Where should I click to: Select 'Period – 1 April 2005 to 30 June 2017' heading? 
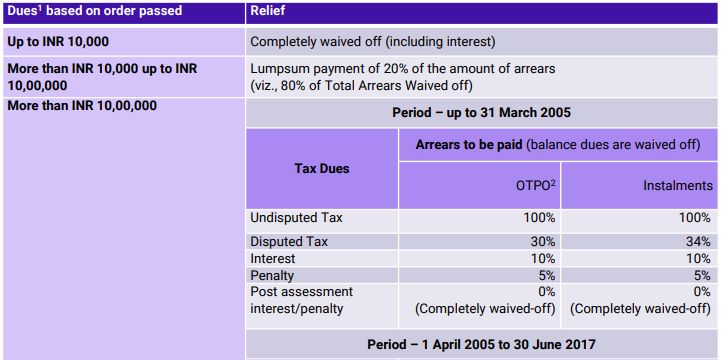click(481, 344)
